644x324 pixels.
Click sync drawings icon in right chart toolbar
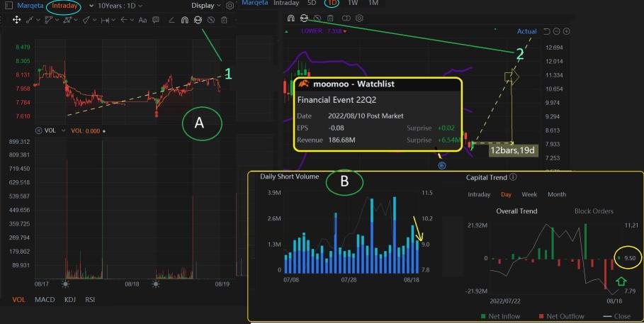304,18
